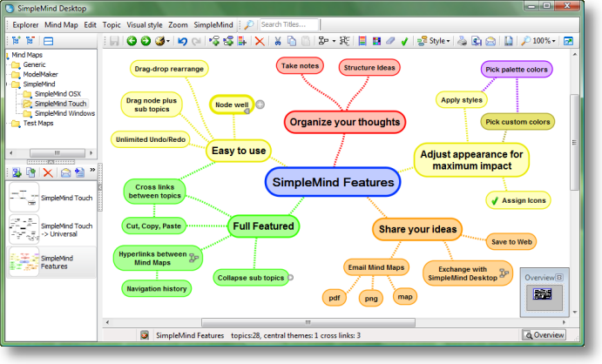Screen dimensions: 602x364
Task: Click the page preview icon
Action: point(508,41)
